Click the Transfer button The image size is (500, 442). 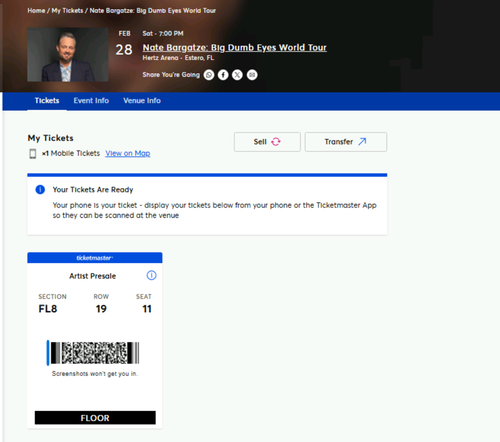pyautogui.click(x=346, y=142)
